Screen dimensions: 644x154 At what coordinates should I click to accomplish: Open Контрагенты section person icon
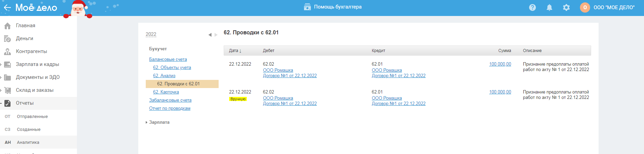point(7,52)
